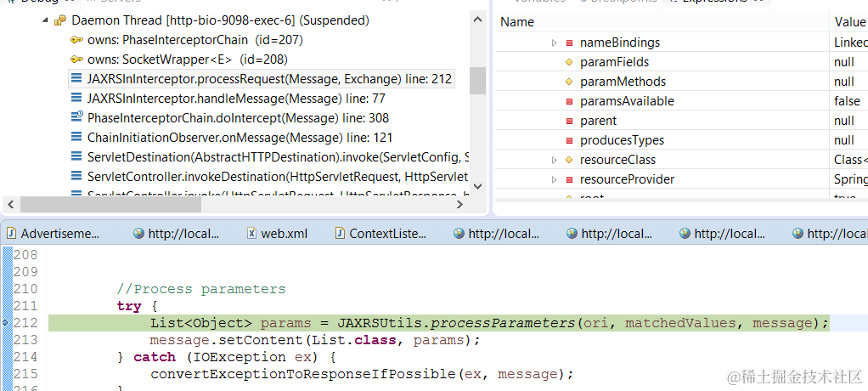The width and height of the screenshot is (868, 391).
Task: Switch to the web.xml editor tab
Action: [277, 234]
